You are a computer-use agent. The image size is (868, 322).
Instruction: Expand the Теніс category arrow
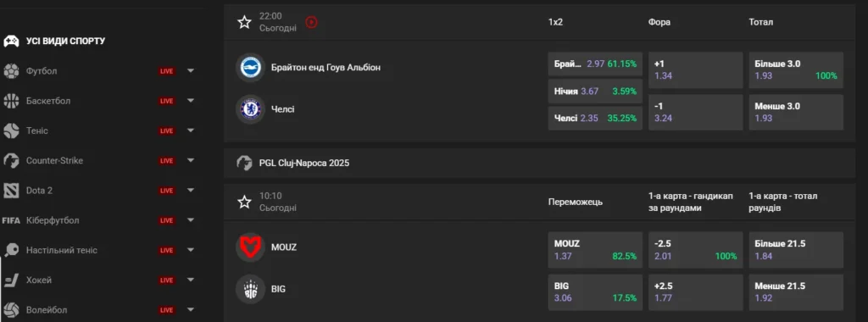click(191, 130)
